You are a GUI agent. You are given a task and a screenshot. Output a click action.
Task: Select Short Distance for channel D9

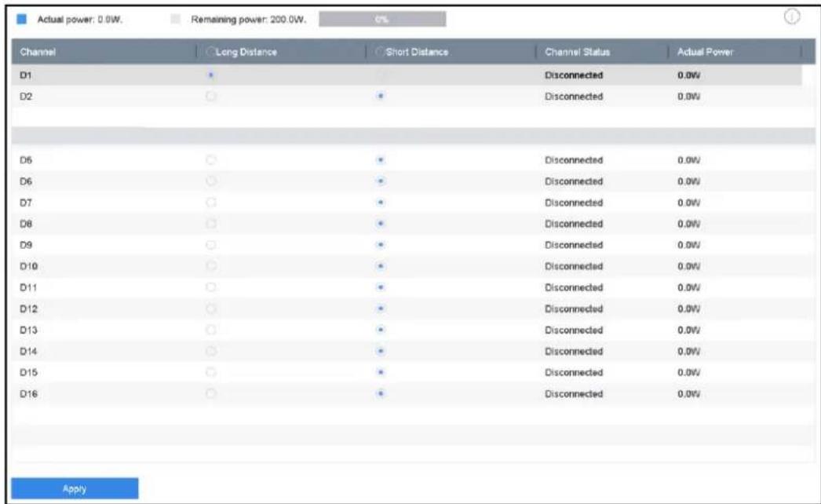click(381, 245)
